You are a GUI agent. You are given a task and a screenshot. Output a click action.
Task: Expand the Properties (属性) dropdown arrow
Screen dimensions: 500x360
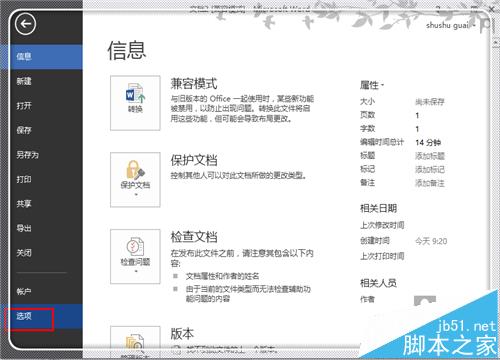pos(382,85)
